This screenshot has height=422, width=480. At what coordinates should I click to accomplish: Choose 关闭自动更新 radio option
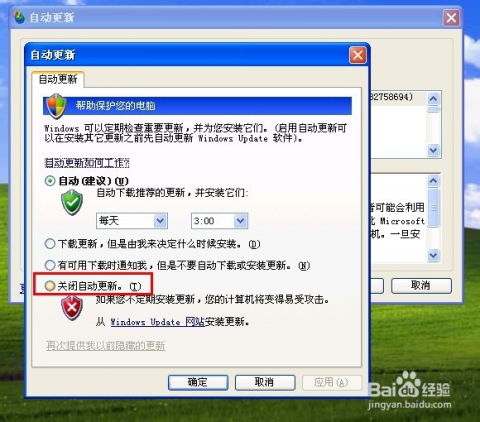pyautogui.click(x=50, y=286)
